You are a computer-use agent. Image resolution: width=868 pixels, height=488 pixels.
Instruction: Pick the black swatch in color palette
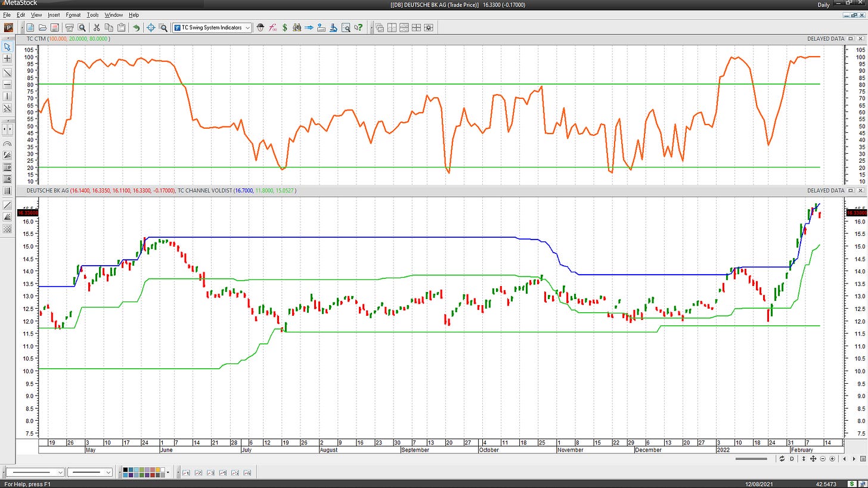(125, 470)
